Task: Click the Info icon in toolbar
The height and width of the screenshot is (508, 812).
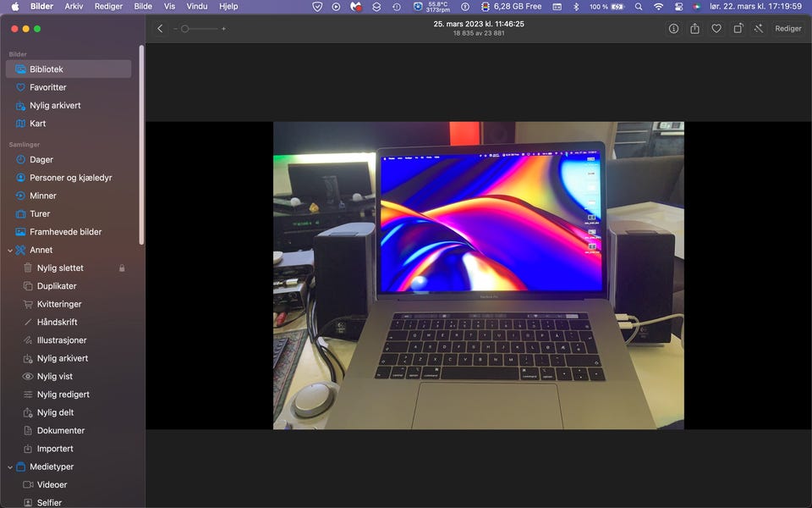Action: pos(673,29)
